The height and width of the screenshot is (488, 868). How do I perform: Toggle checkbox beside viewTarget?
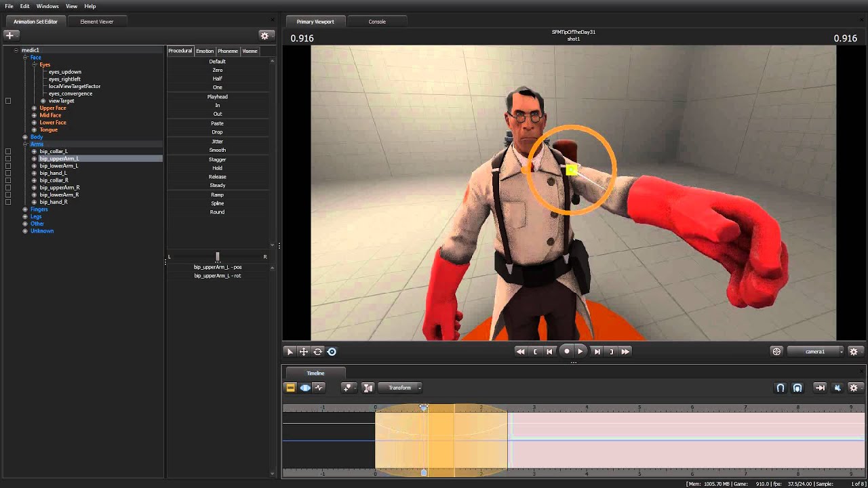click(8, 101)
